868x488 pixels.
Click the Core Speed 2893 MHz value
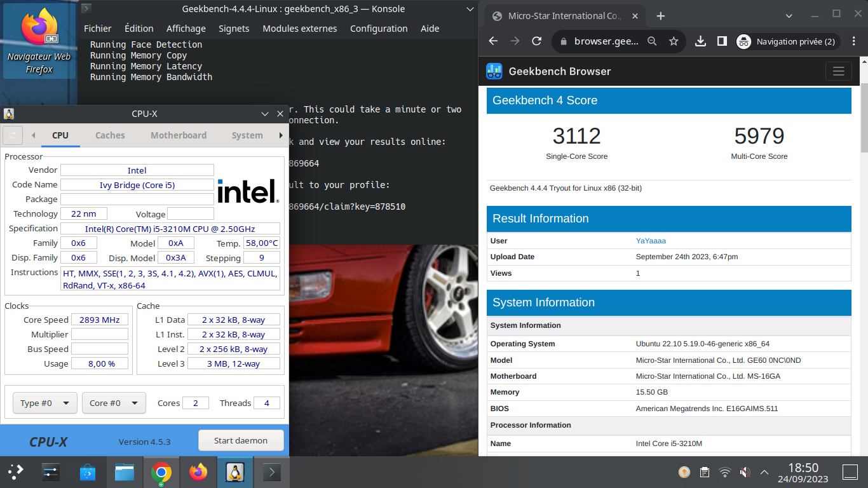point(100,320)
